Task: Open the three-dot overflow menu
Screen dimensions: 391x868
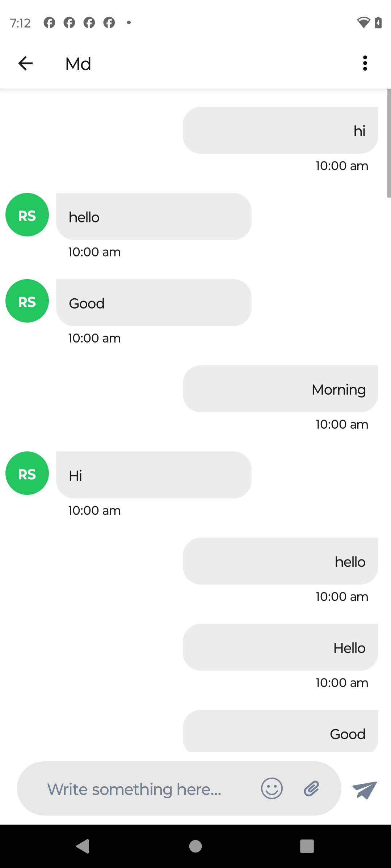Action: pos(365,63)
